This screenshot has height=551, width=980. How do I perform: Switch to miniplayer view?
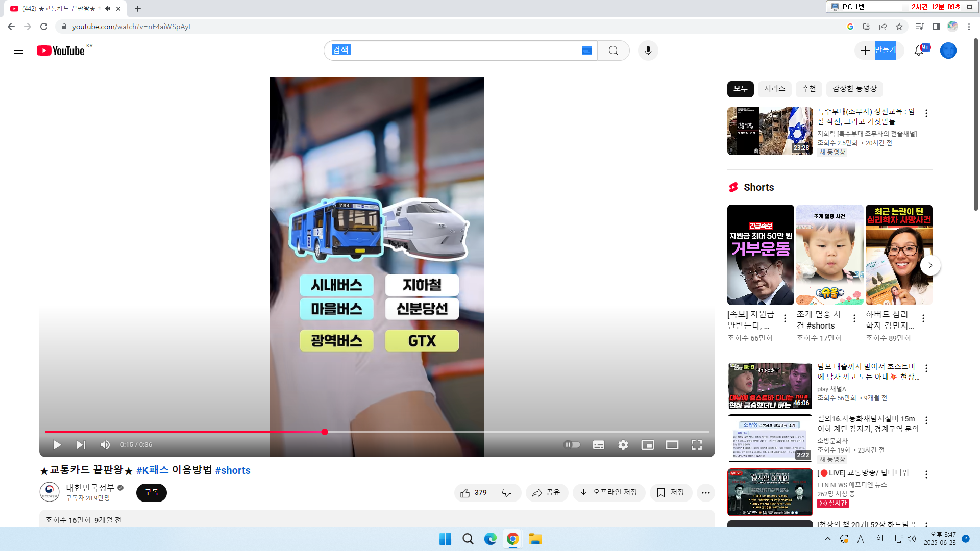(x=648, y=445)
